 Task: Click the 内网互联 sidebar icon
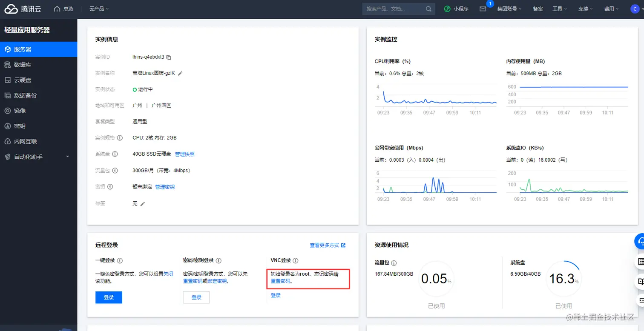click(7, 141)
